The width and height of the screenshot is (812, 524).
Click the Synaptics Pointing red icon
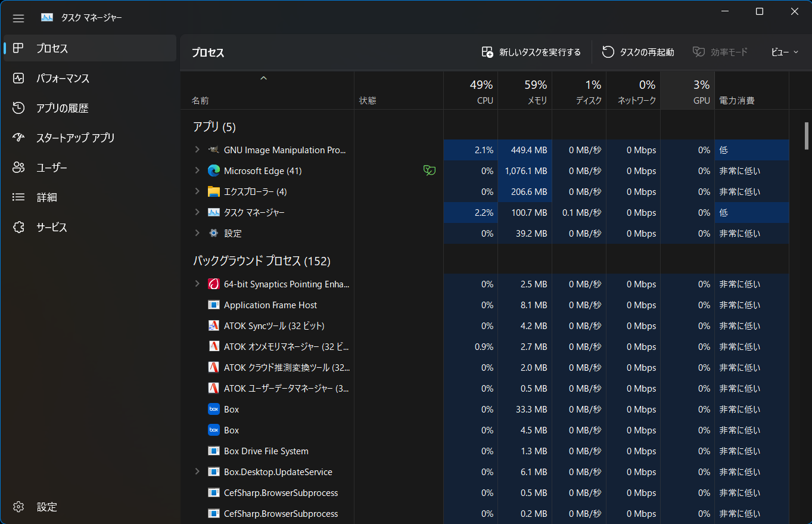214,284
